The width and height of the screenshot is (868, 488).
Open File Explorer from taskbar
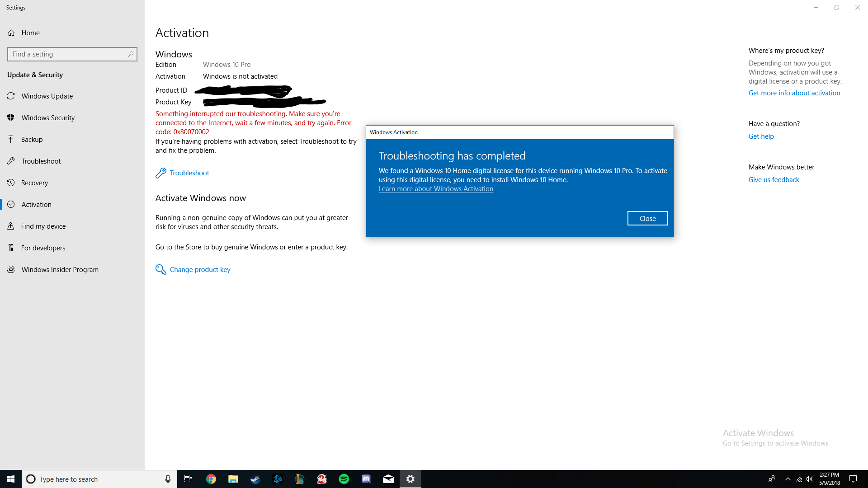tap(233, 479)
